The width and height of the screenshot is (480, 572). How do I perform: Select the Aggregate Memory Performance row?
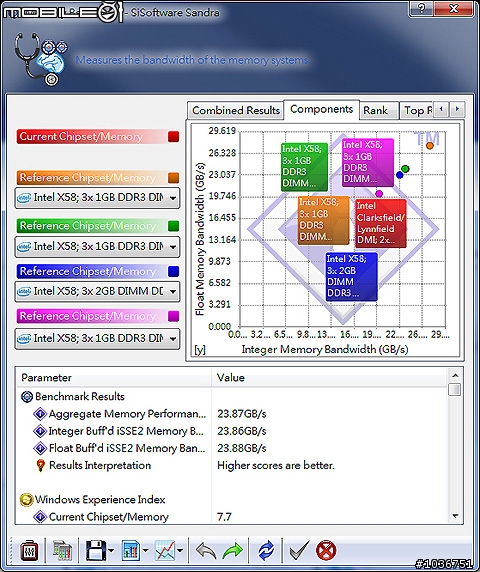[x=232, y=414]
